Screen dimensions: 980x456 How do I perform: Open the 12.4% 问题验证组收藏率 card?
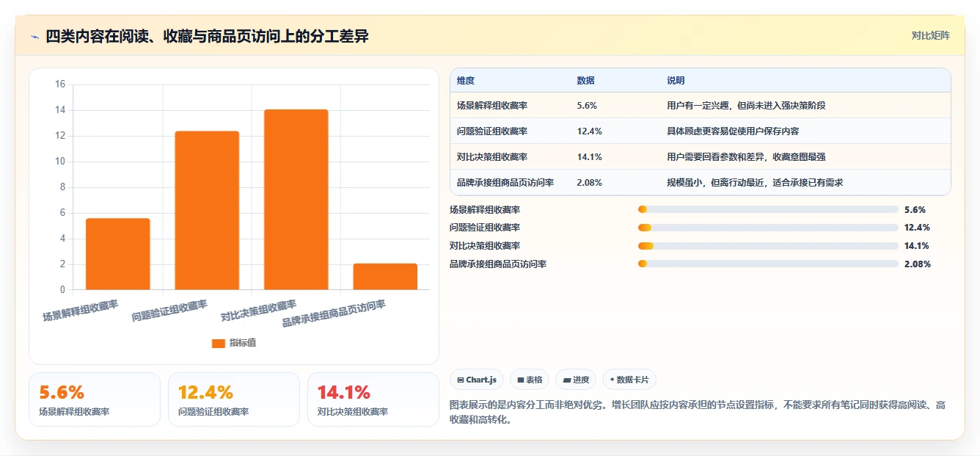tap(234, 399)
